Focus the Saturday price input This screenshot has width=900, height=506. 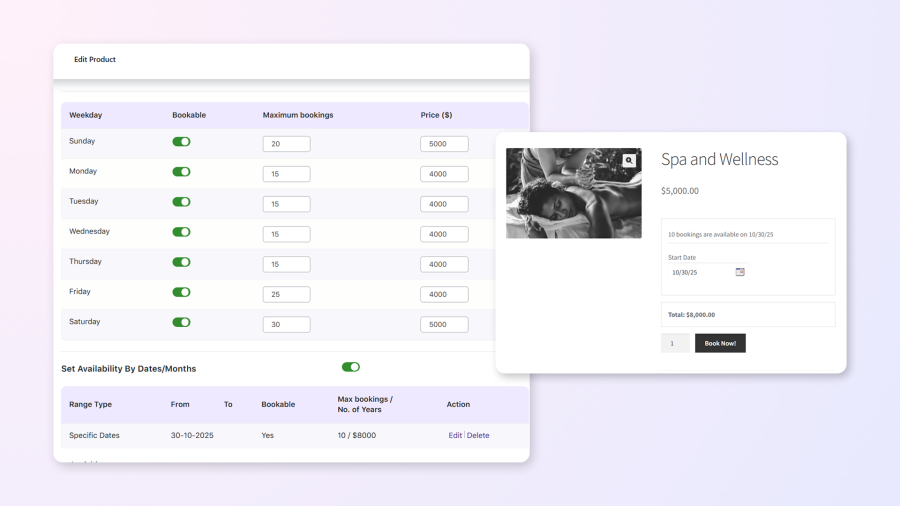point(444,324)
